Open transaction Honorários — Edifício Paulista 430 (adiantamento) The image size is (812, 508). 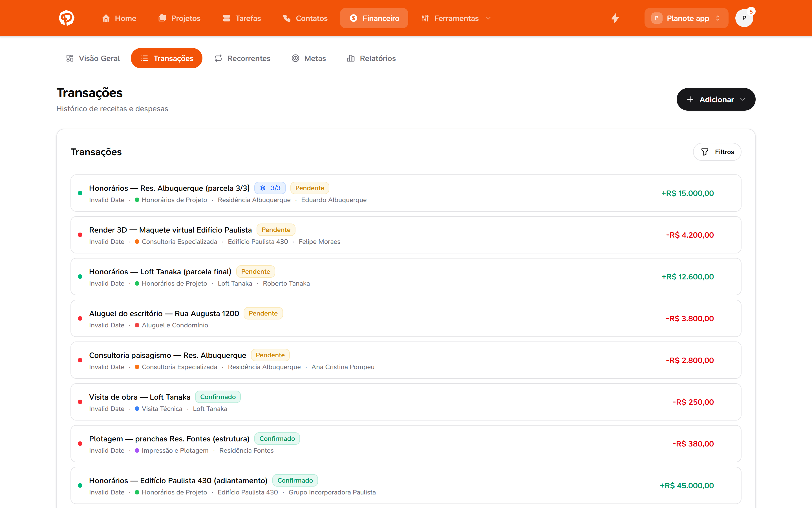click(406, 485)
